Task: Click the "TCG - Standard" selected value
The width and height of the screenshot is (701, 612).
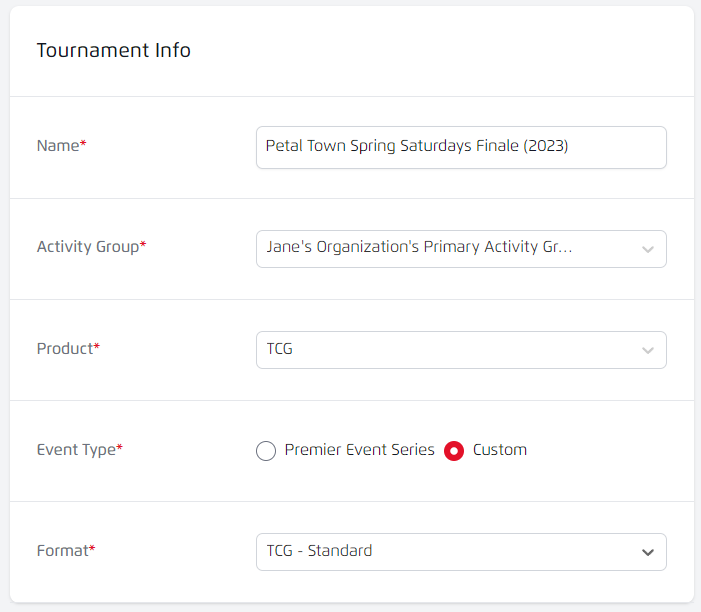Action: [319, 551]
